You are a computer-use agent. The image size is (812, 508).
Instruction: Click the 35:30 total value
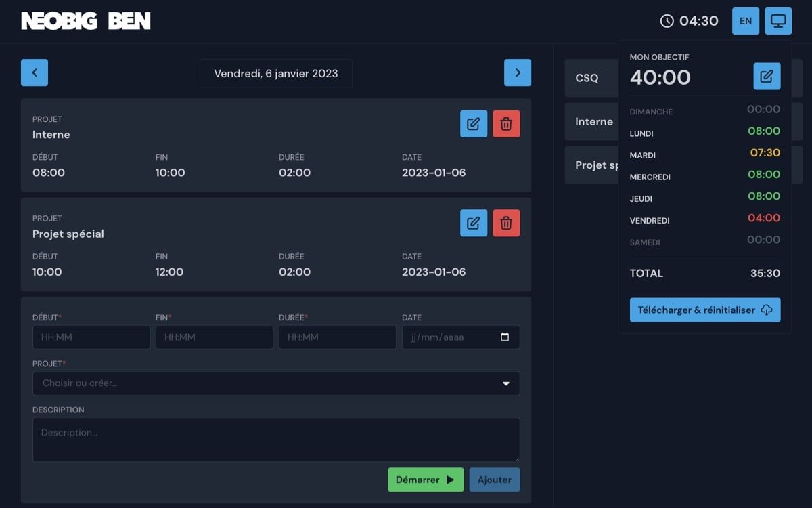pyautogui.click(x=765, y=274)
